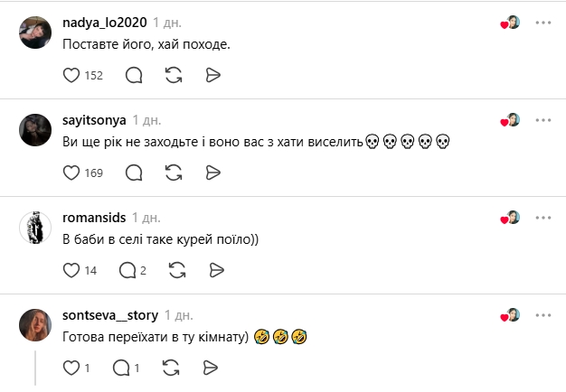
Task: View sontseva__story's avatar
Action: coord(35,325)
